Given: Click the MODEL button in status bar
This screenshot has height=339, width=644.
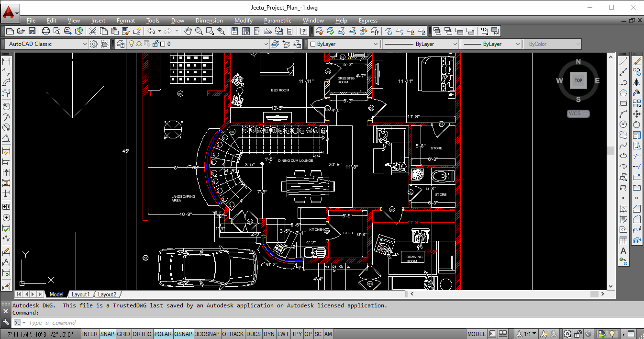Looking at the screenshot, I should [x=476, y=334].
